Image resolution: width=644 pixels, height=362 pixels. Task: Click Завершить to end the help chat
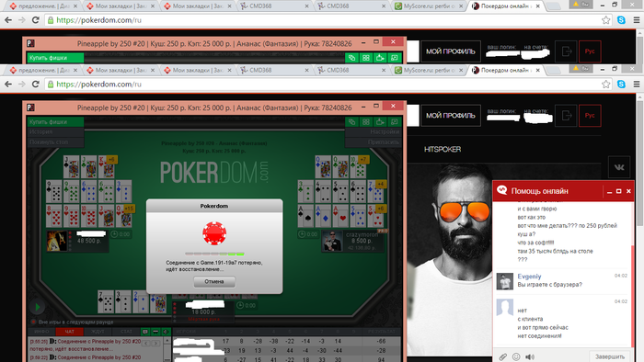point(609,356)
